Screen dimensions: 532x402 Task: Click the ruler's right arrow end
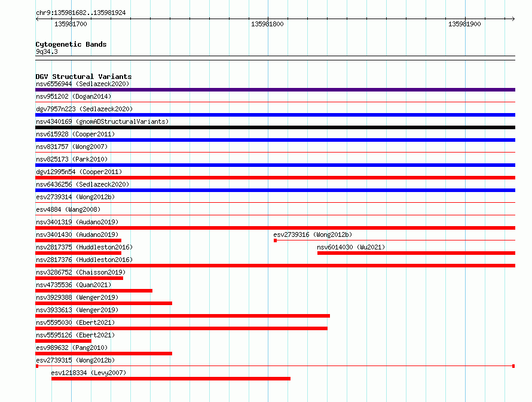[x=513, y=19]
